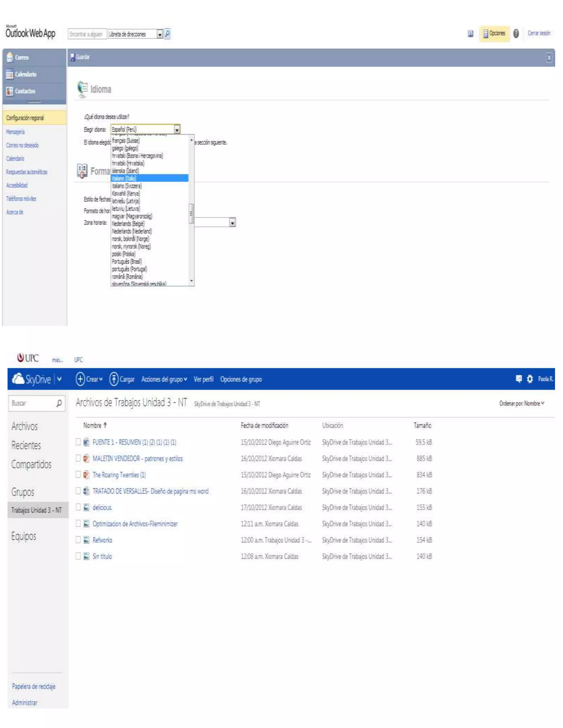Click the SkyDrive messaging chat icon
563x728 pixels.
519,379
